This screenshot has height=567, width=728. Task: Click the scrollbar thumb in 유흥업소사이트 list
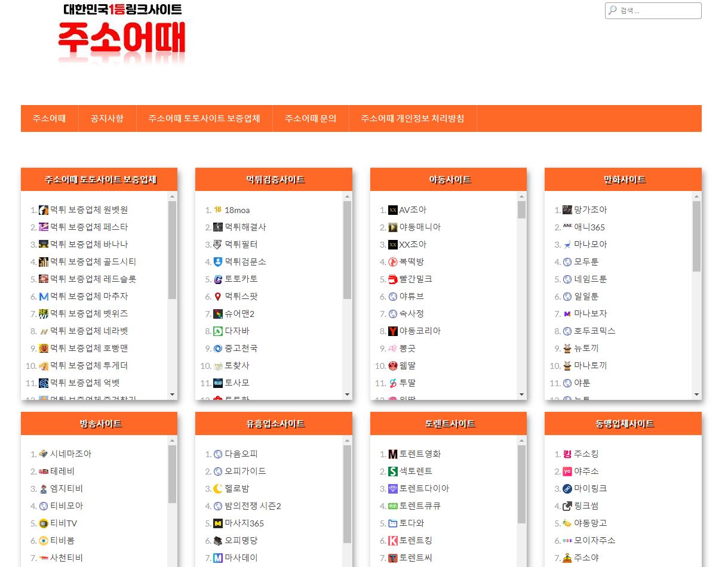click(x=347, y=494)
